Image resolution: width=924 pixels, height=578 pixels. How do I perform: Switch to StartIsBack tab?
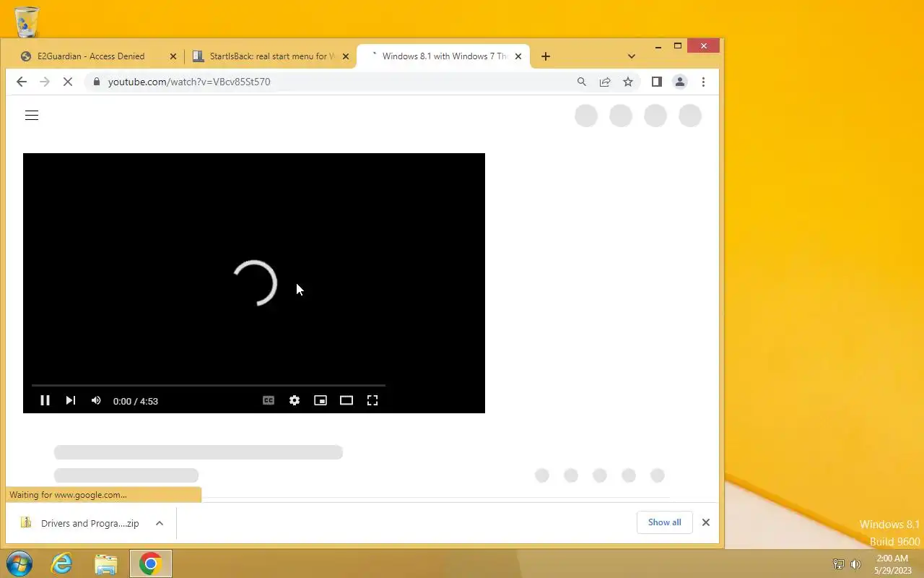click(271, 56)
